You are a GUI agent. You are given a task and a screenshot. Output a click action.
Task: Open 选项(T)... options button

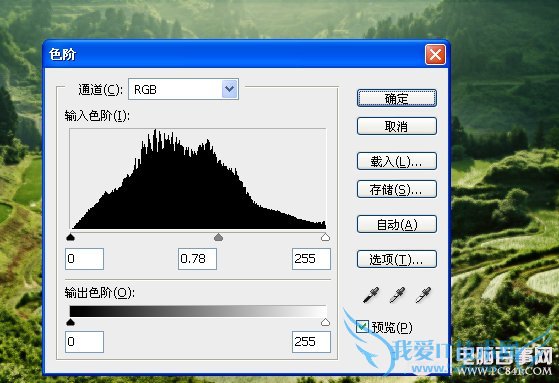[396, 259]
